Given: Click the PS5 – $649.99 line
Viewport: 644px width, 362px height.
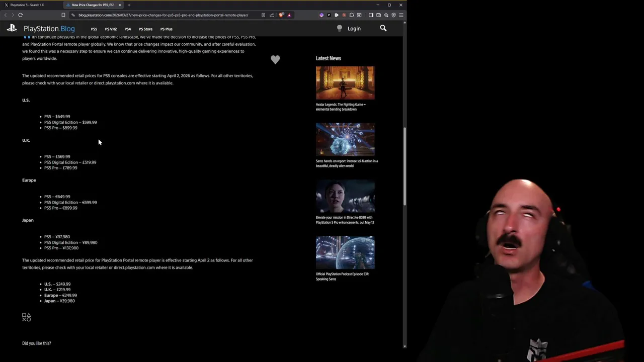Looking at the screenshot, I should (57, 117).
